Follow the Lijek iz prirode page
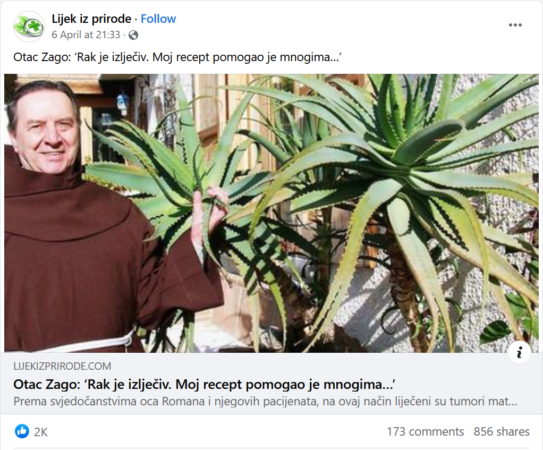This screenshot has height=450, width=543. click(x=158, y=19)
